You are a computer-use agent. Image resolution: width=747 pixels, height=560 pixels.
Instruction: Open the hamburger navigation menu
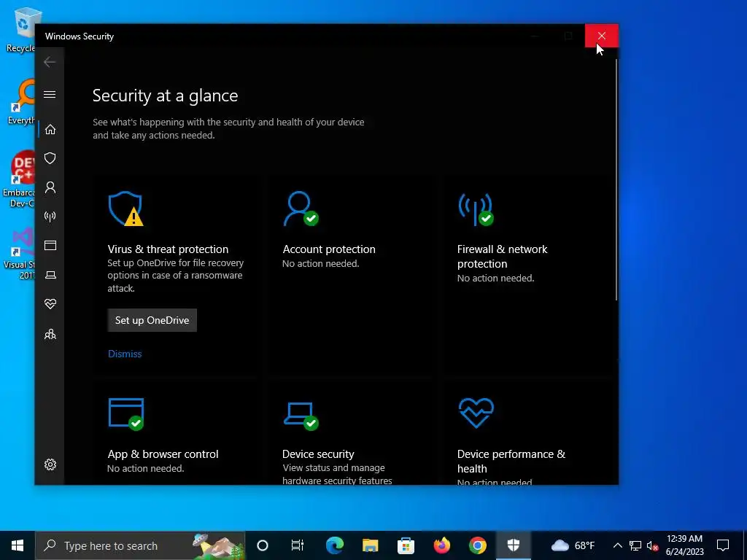(50, 94)
